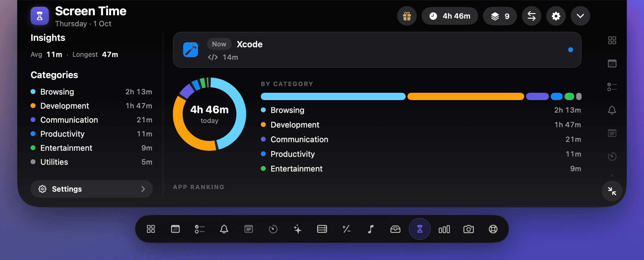Open the stacked drives icon in dock
The height and width of the screenshot is (260, 644).
[322, 229]
